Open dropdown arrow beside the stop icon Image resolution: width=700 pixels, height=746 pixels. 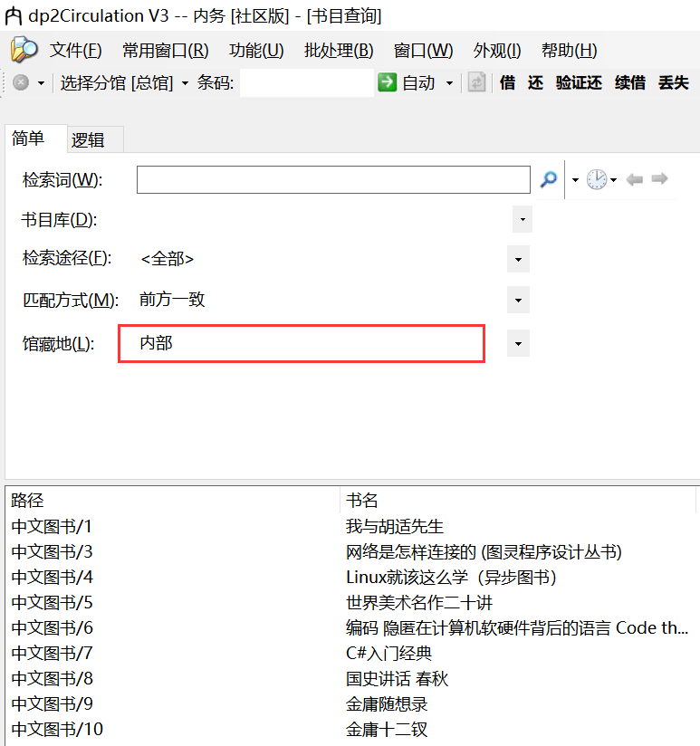[x=41, y=83]
